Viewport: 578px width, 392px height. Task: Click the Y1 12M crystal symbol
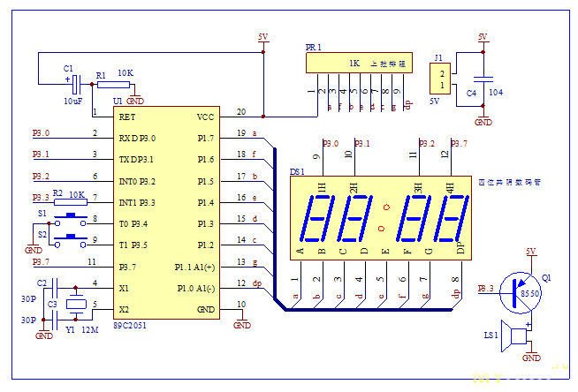pos(76,304)
